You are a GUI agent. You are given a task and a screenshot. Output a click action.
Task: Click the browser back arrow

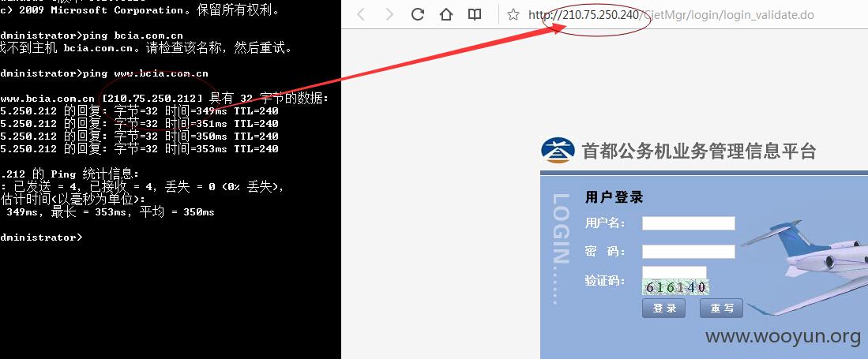click(361, 14)
